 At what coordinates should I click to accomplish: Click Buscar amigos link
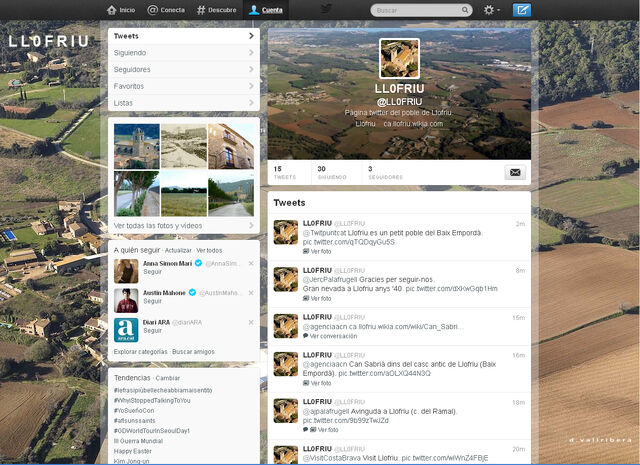point(193,352)
